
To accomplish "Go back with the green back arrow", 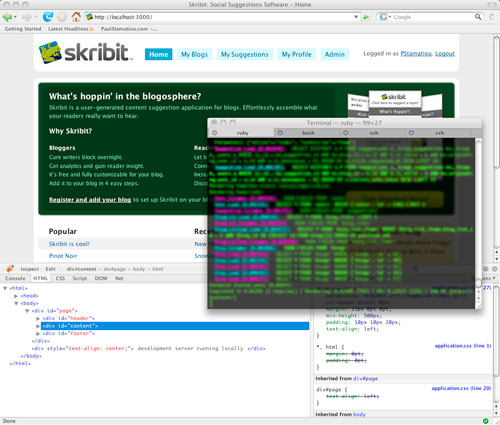I will click(7, 17).
